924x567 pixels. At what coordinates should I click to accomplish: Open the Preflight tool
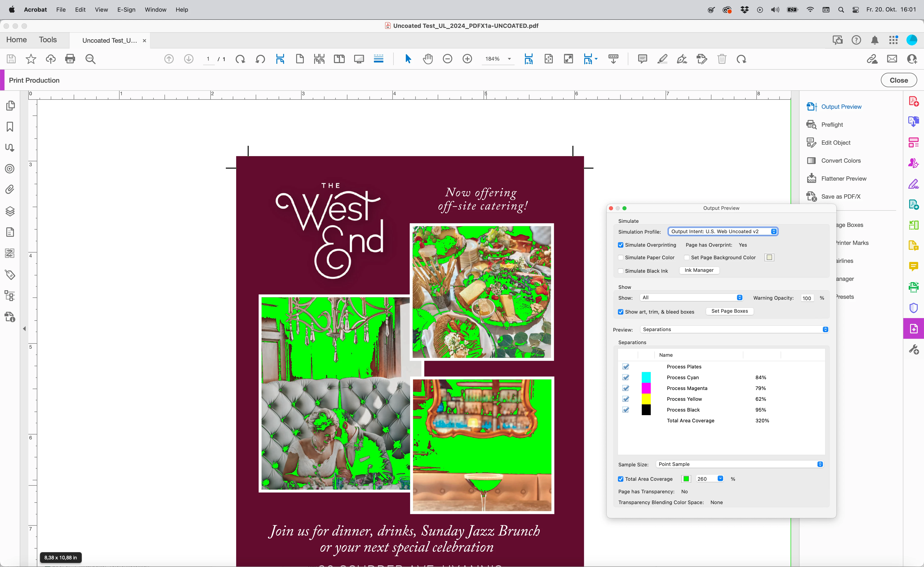832,124
